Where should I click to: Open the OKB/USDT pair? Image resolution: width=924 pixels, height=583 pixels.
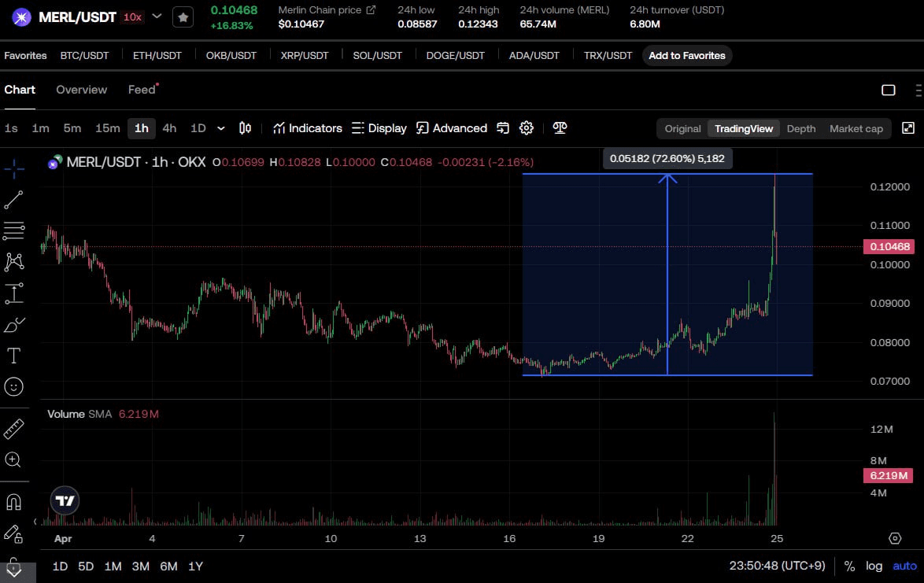[231, 55]
